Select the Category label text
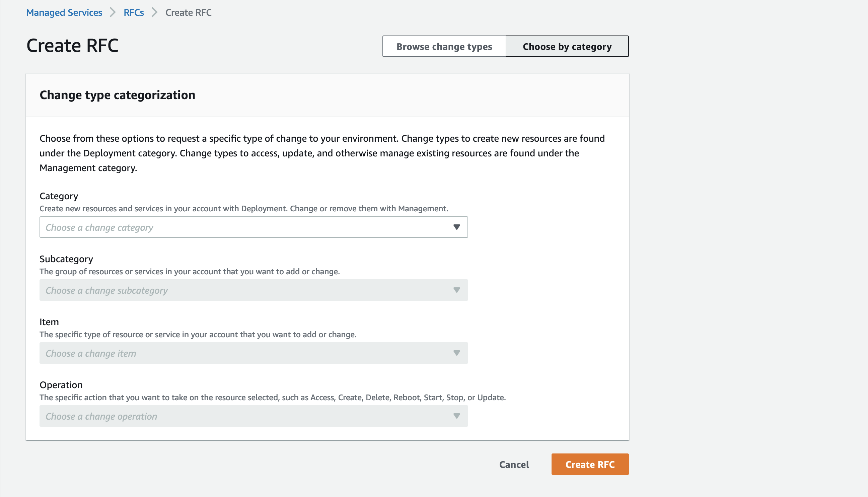 pos(59,196)
